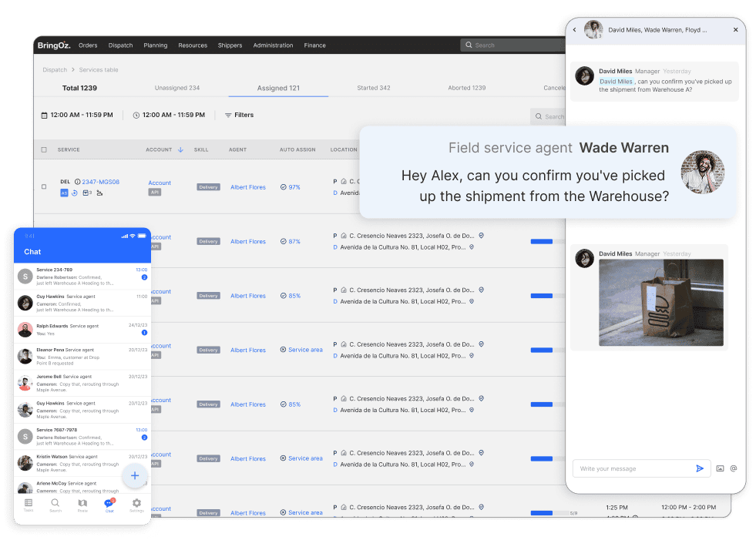
Task: Open the Shippers menu
Action: 230,45
